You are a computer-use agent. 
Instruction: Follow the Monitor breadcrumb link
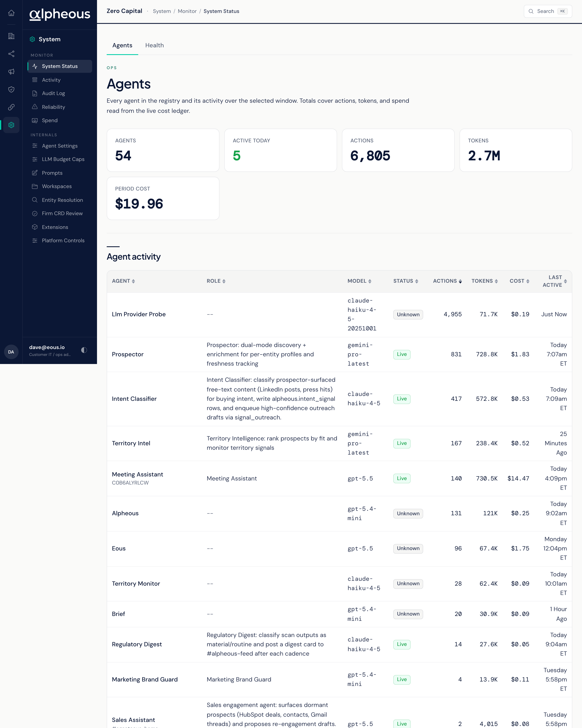(x=187, y=11)
